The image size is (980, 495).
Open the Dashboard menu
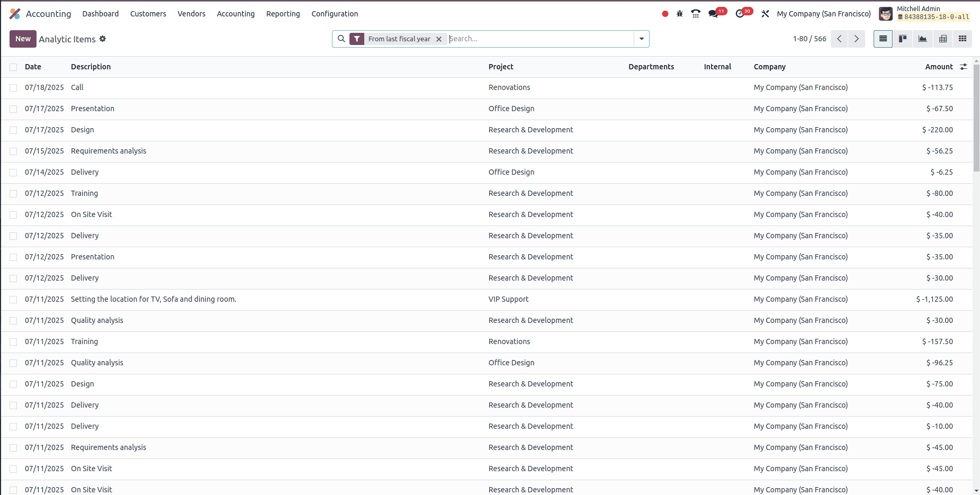101,14
